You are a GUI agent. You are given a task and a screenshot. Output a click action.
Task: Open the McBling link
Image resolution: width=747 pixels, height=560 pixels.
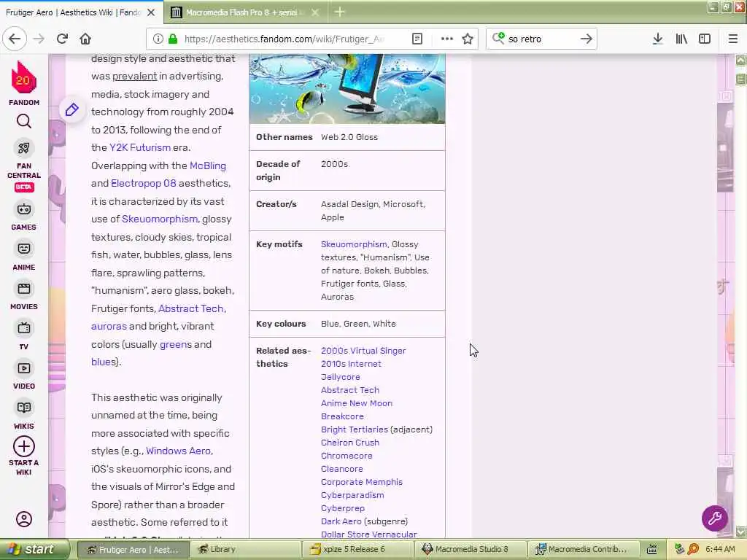[x=208, y=166]
